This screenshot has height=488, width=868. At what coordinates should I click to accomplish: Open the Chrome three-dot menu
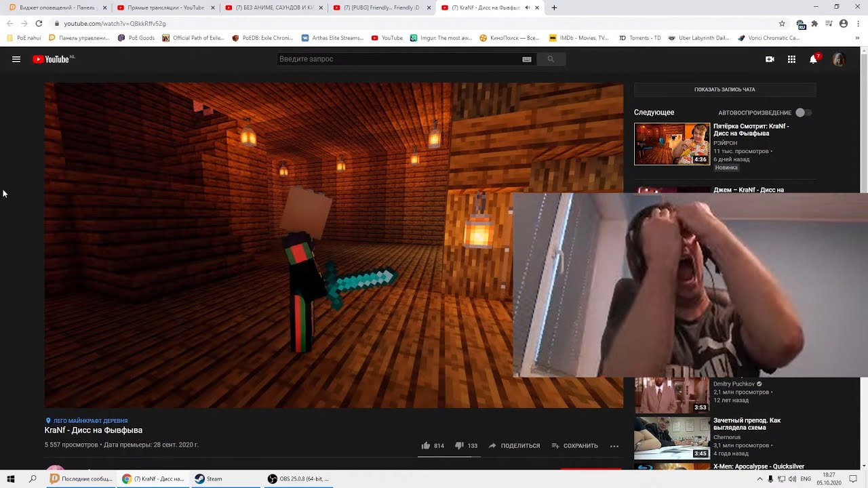(857, 23)
